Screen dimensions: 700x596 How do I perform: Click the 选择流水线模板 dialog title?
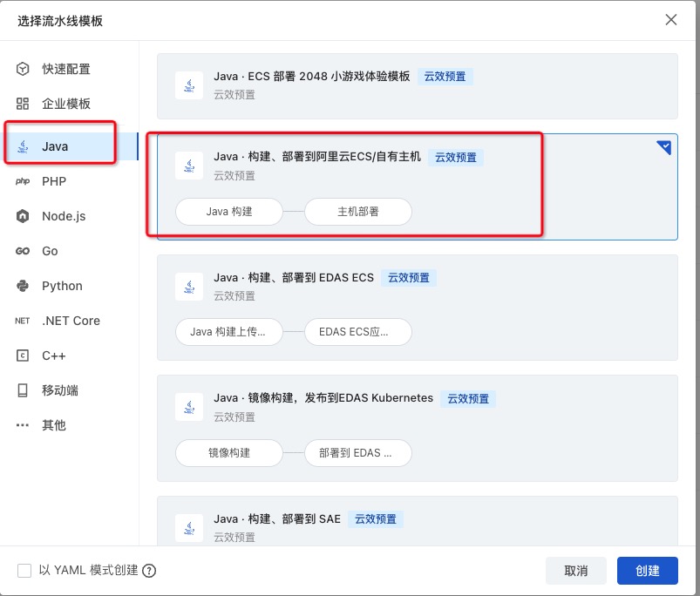coord(60,21)
